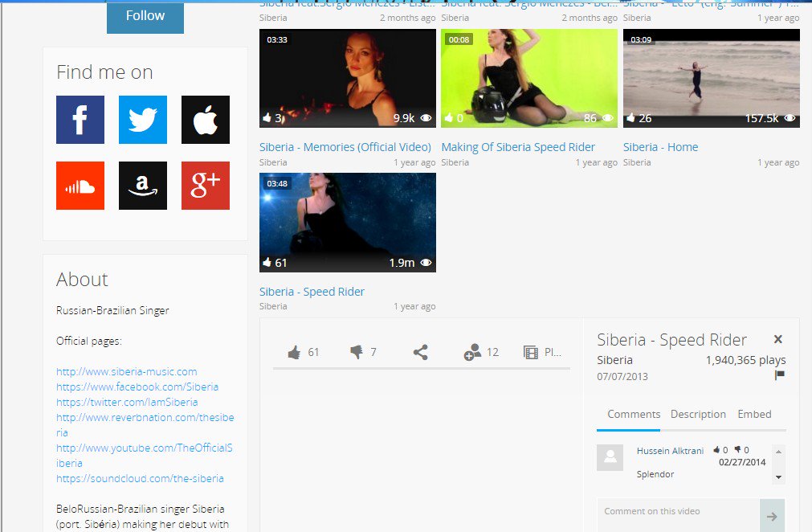Open the Siberia - Memories thumbnail

tap(348, 78)
